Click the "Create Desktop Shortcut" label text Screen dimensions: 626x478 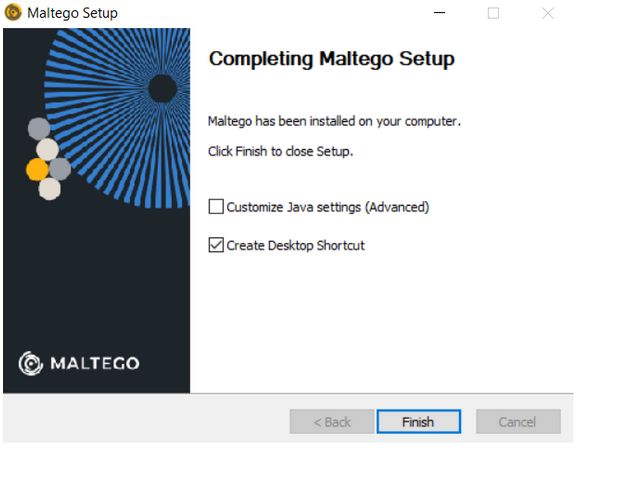[295, 245]
